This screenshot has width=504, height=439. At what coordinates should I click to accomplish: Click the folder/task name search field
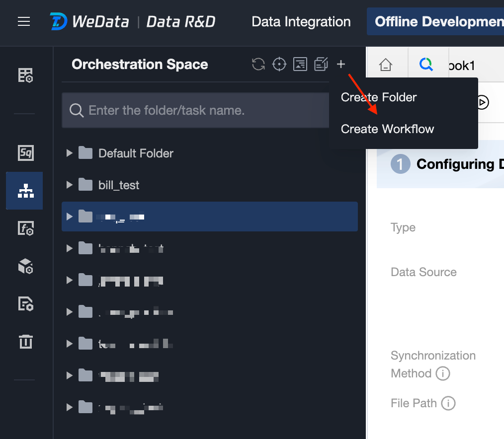199,110
